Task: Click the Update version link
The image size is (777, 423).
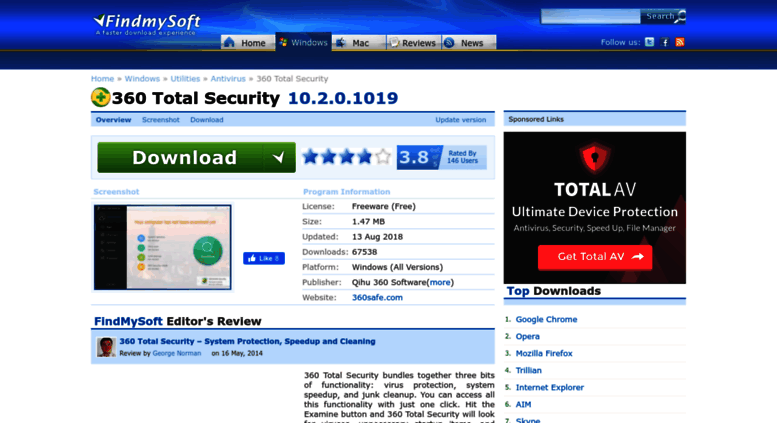Action: [460, 120]
